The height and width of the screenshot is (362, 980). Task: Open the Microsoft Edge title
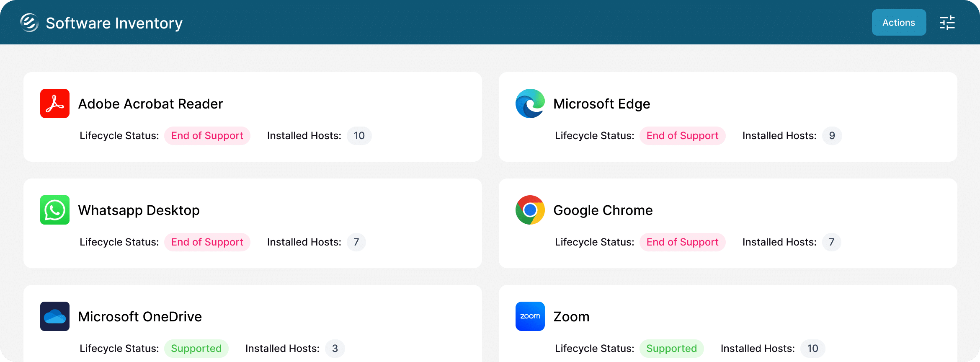[602, 104]
